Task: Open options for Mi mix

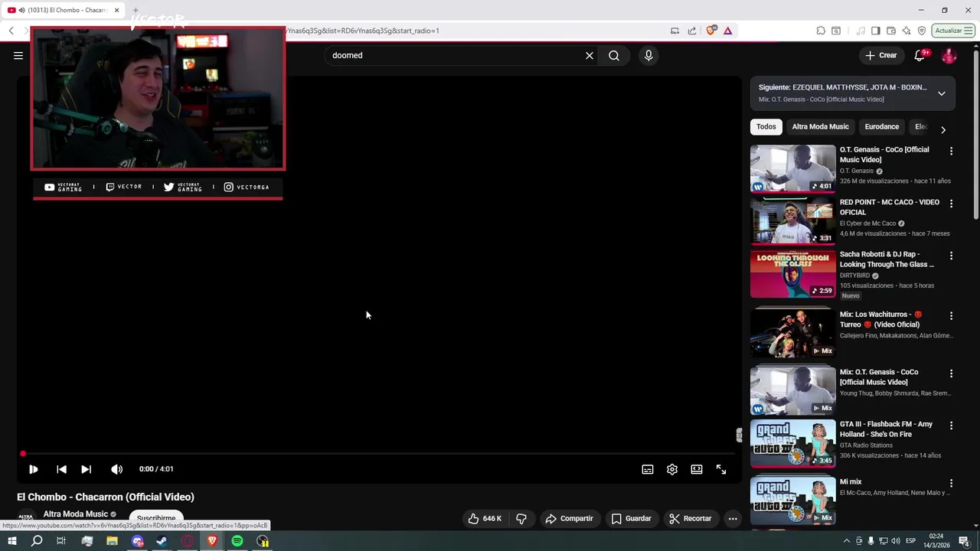Action: pyautogui.click(x=951, y=484)
